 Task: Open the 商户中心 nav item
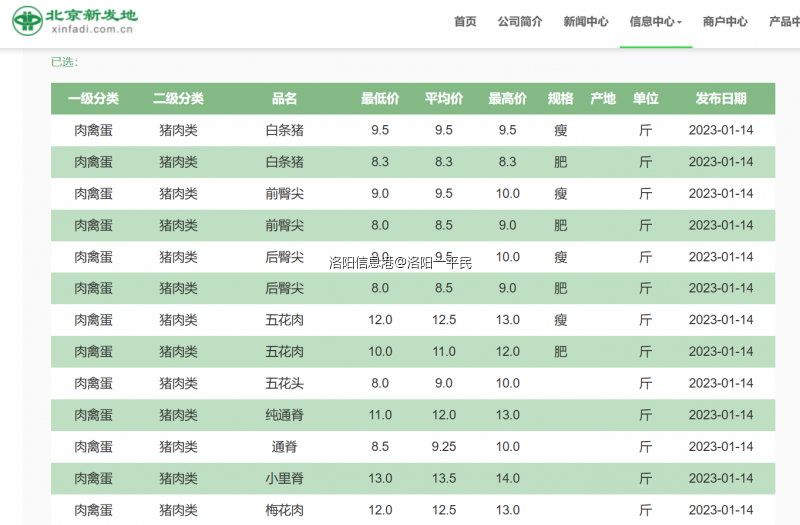click(x=725, y=21)
